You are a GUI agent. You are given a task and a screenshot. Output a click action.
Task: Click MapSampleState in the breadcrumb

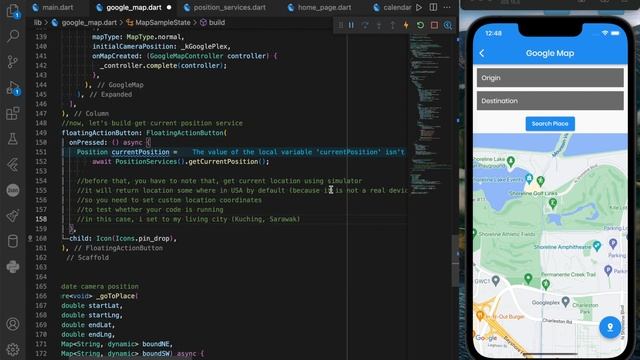pos(162,22)
